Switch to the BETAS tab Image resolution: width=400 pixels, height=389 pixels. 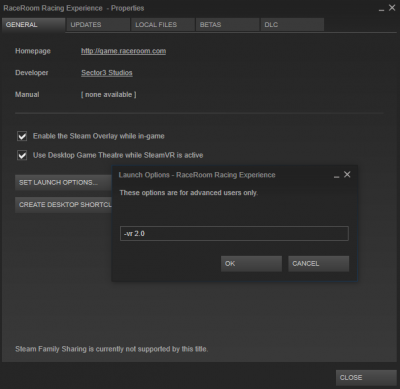[227, 25]
